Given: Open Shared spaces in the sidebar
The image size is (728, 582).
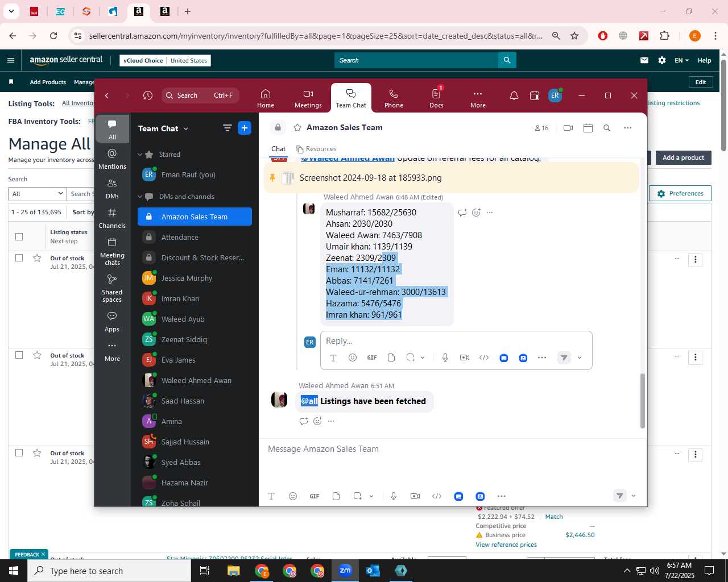Looking at the screenshot, I should click(x=112, y=288).
